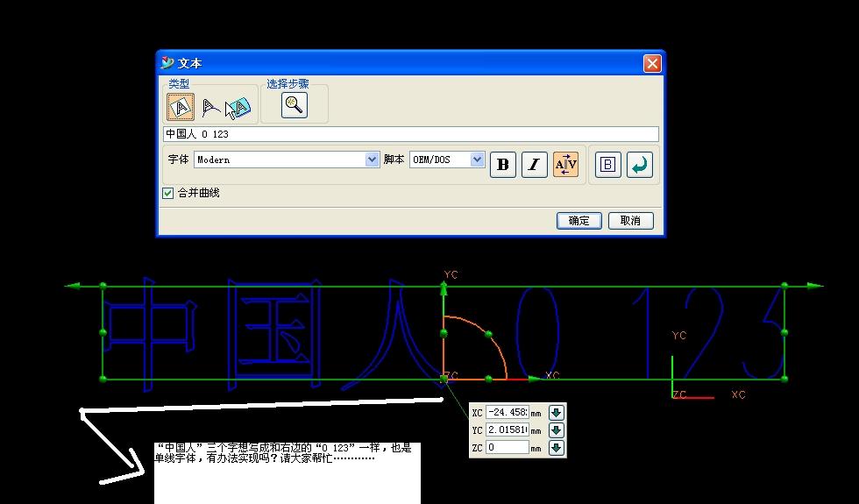
Task: Click the upward green YC axis arrow
Action: (x=444, y=289)
